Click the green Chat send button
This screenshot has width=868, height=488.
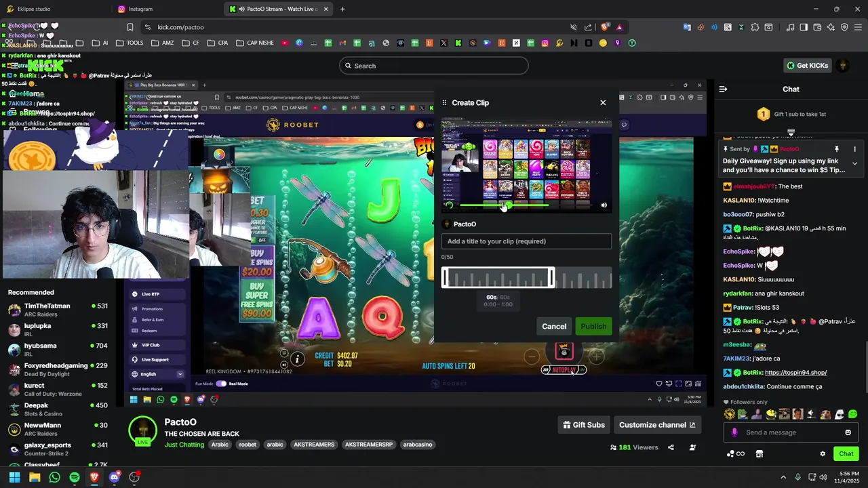coord(846,454)
